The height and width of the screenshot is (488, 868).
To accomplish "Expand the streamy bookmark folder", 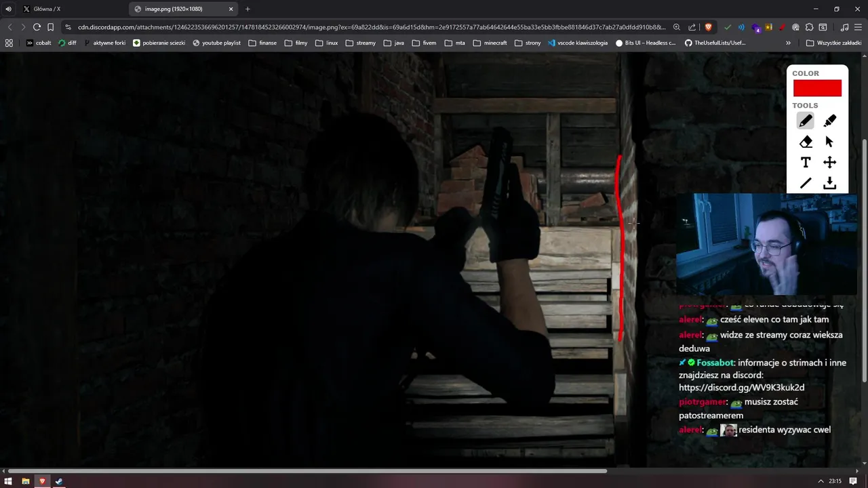I will point(361,43).
